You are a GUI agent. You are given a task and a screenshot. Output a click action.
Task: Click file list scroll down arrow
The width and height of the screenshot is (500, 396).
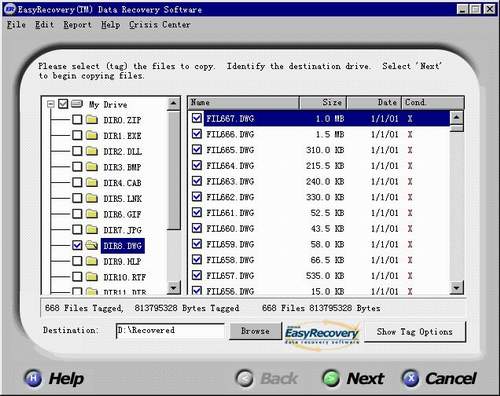pyautogui.click(x=456, y=287)
